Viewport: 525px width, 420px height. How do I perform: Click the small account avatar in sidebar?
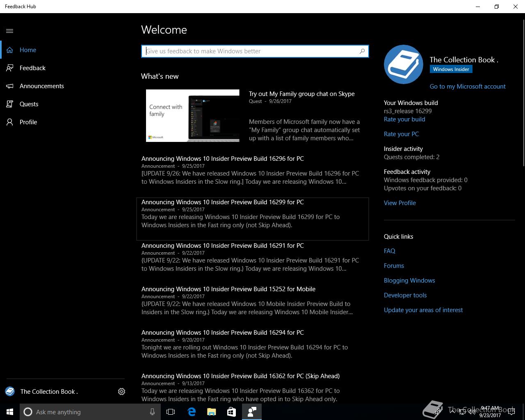point(10,392)
